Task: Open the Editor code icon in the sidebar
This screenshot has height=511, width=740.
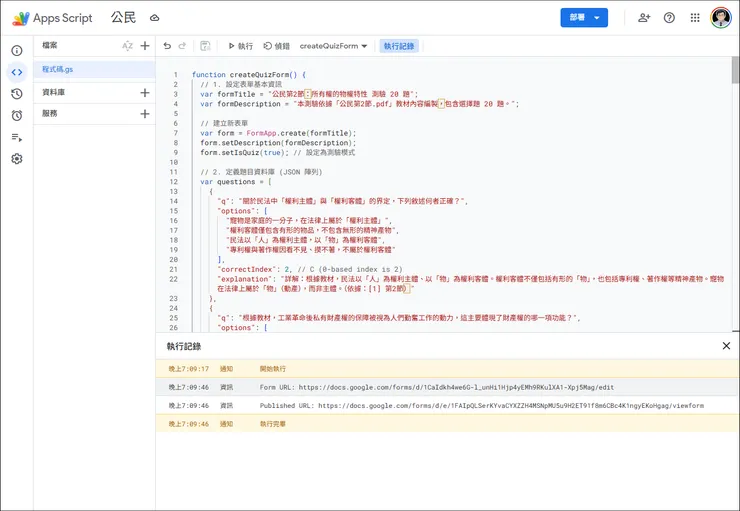Action: pos(17,72)
